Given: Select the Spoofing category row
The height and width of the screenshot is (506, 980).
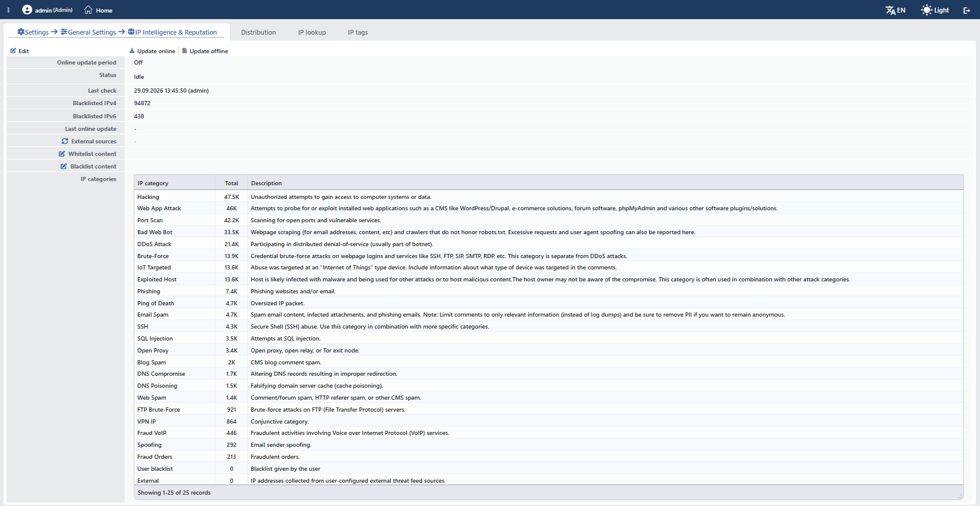Looking at the screenshot, I should (548, 445).
